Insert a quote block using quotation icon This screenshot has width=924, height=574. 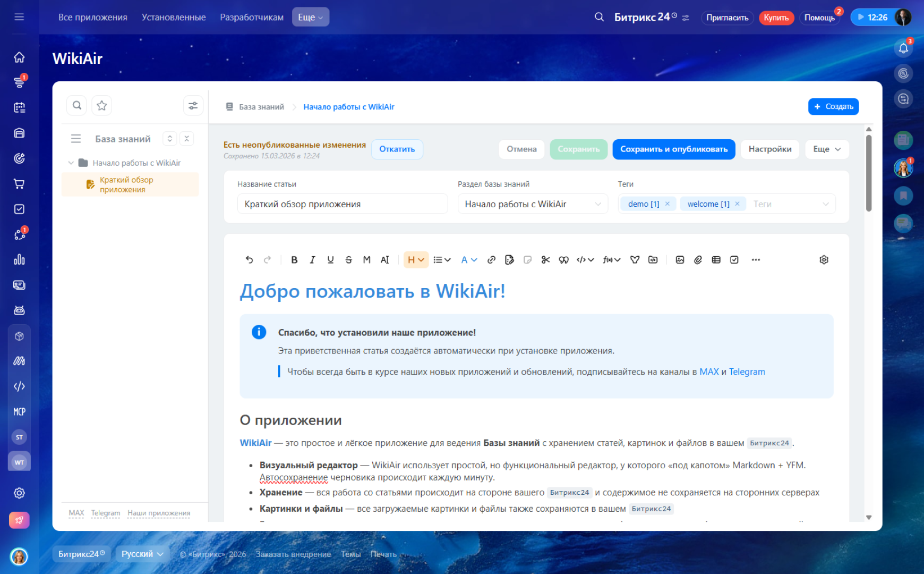tap(563, 260)
